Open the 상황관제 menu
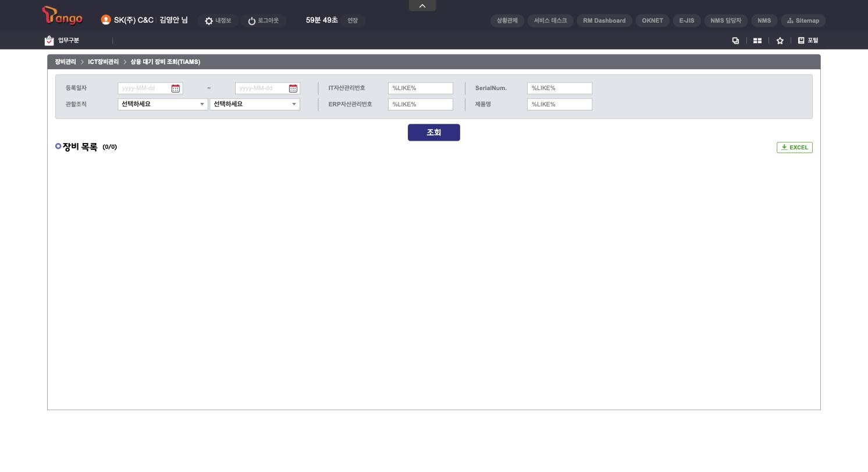Image resolution: width=868 pixels, height=472 pixels. [x=507, y=21]
